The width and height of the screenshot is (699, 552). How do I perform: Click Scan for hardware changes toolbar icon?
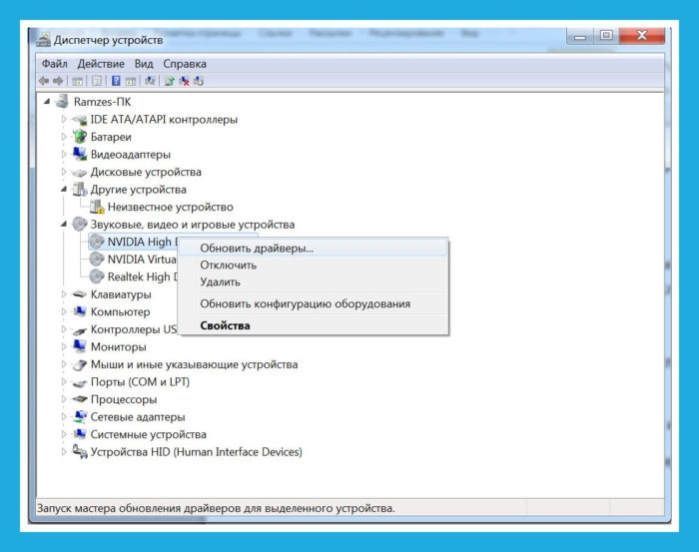pyautogui.click(x=150, y=81)
